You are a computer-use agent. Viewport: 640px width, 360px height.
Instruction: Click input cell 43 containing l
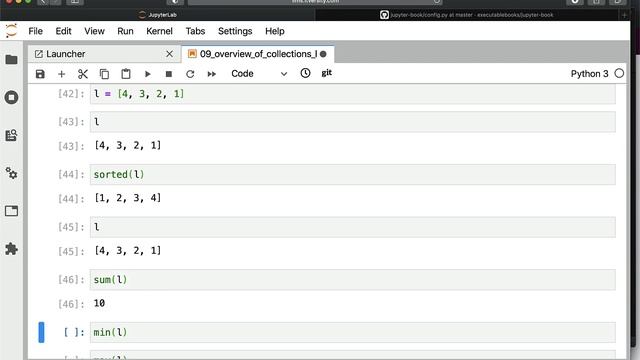(x=353, y=122)
